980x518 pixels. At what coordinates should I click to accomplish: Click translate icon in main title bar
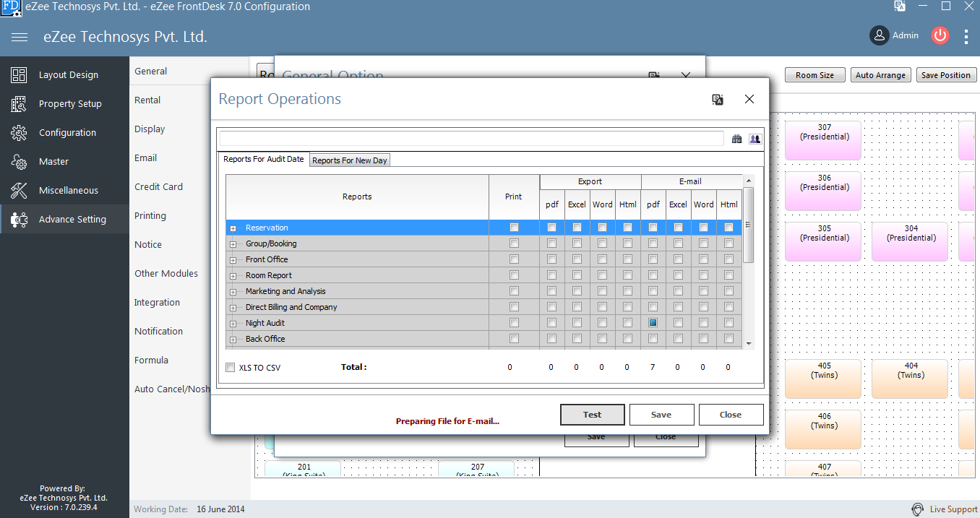tap(900, 6)
